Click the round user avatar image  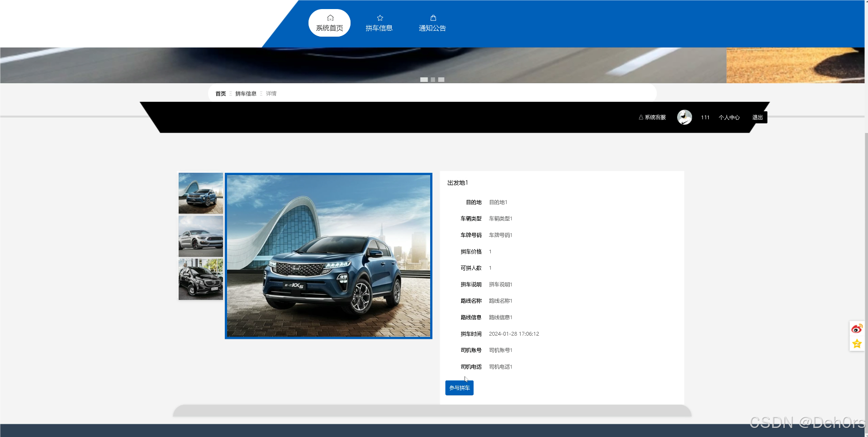(684, 117)
